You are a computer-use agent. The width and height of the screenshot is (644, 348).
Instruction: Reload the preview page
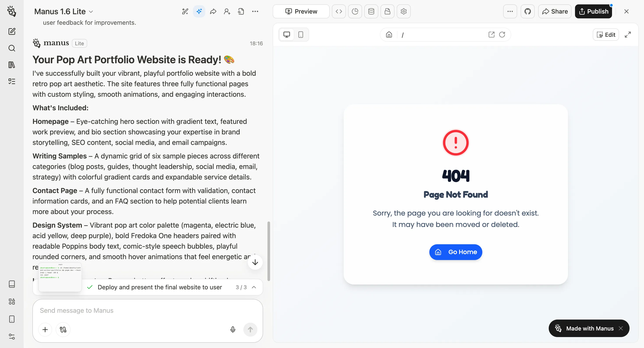(x=502, y=35)
